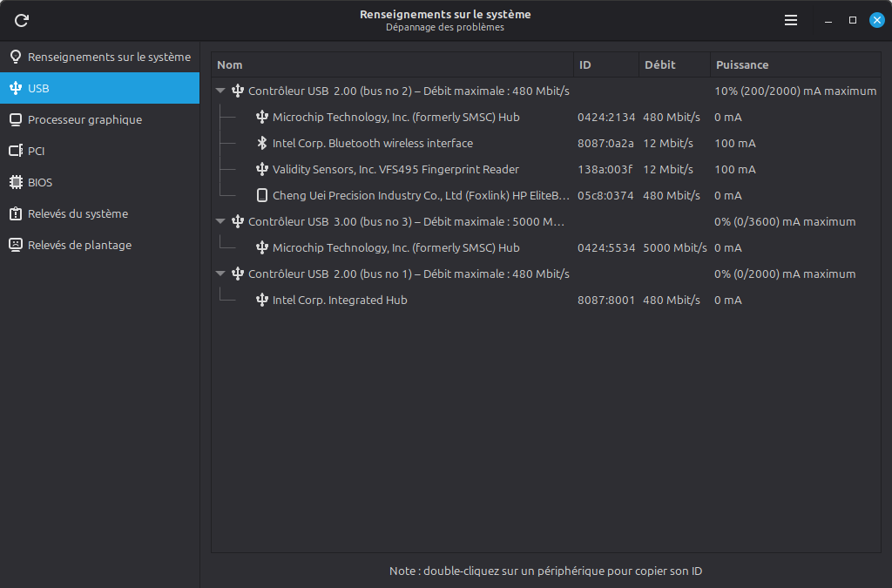Click the refresh icon in the header bar

click(21, 20)
